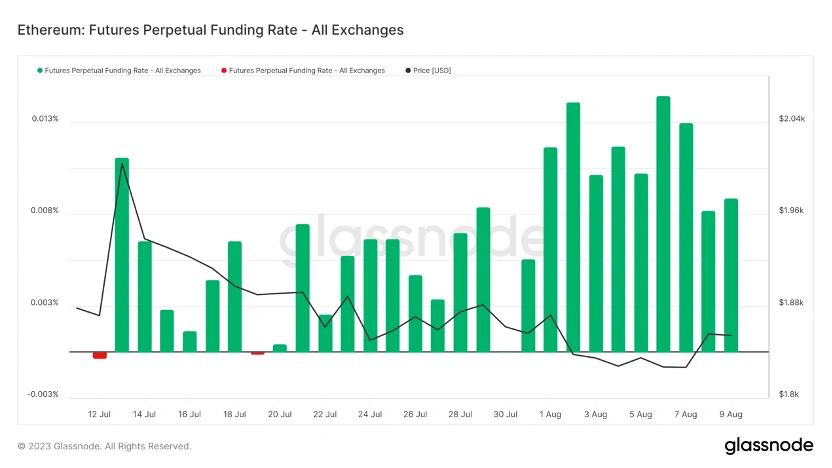Screen dimensions: 832x468
Task: Click the red negative bar near 12 Jul
Action: (x=99, y=355)
